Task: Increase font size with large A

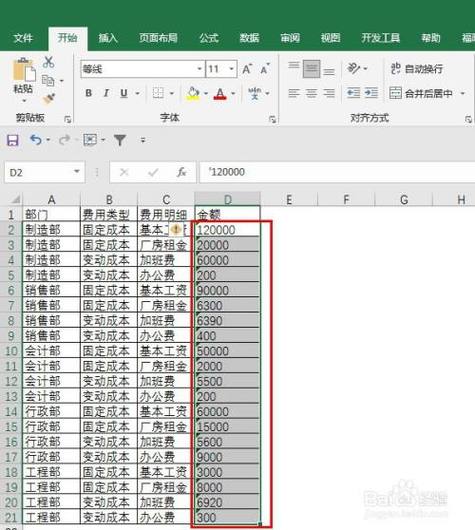Action: point(247,69)
